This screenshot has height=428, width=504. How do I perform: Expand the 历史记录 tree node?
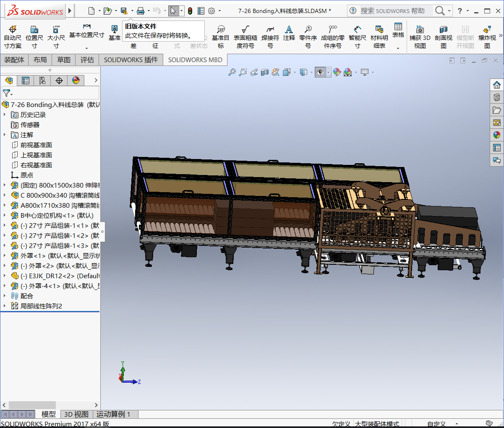click(5, 115)
